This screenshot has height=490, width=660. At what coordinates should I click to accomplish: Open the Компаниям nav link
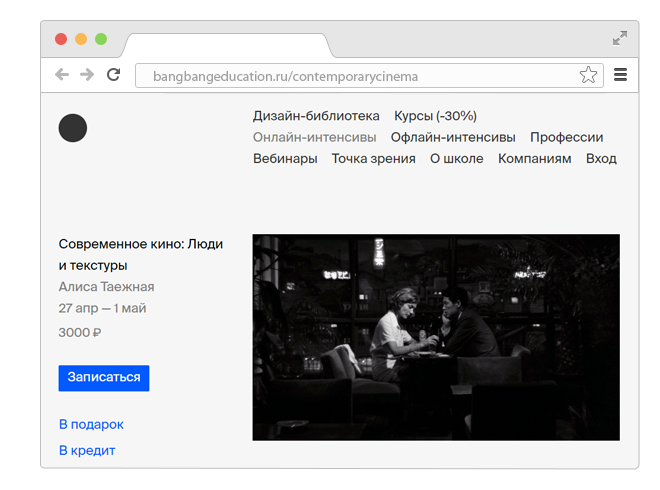point(535,159)
